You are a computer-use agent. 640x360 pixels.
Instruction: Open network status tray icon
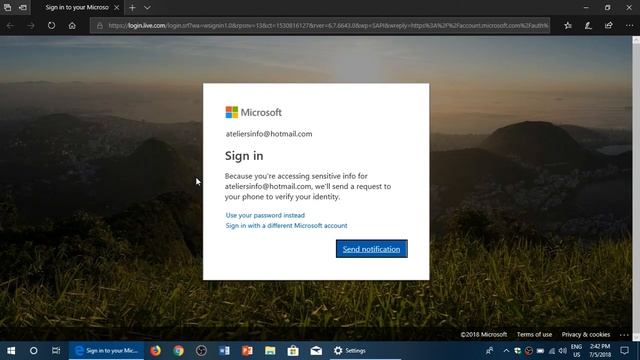coord(552,351)
